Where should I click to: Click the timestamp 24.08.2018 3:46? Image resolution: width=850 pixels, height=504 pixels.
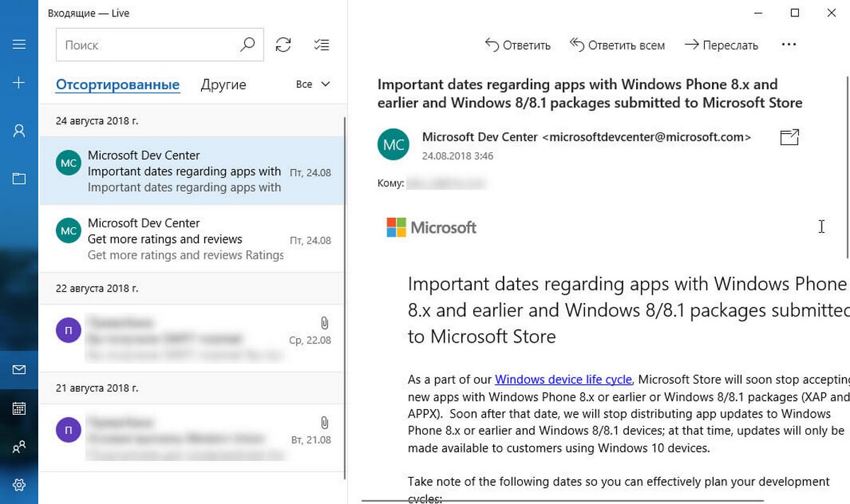[x=458, y=156]
